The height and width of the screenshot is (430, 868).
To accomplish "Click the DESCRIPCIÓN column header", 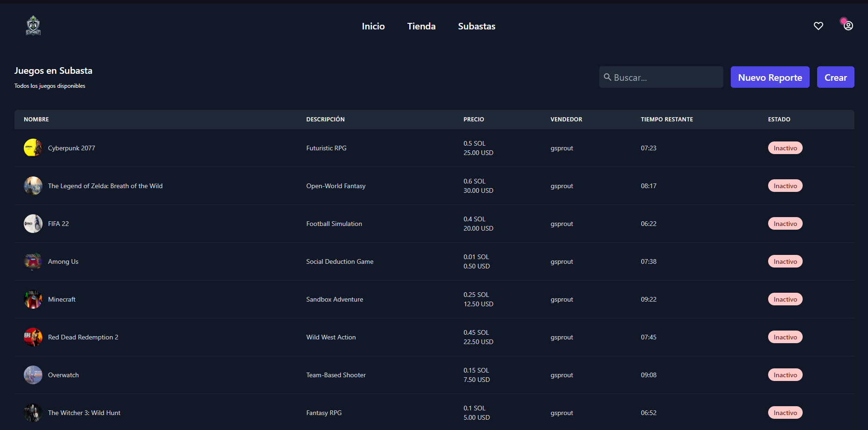I will (325, 120).
